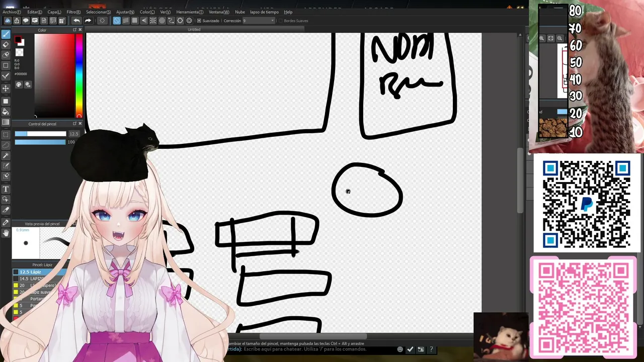The image size is (644, 362).
Task: Open the color palette icon
Action: click(19, 85)
